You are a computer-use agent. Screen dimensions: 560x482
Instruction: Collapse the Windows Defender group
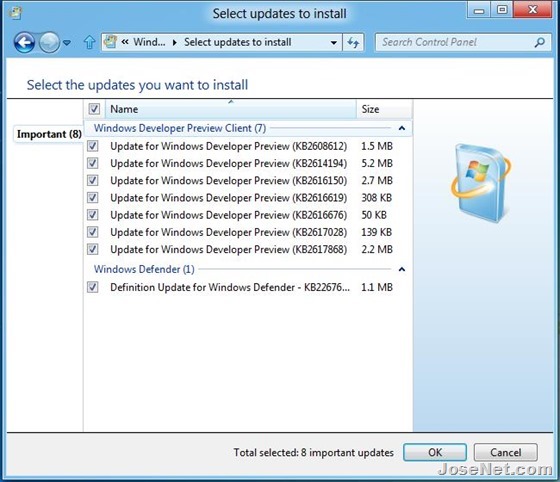coord(402,269)
